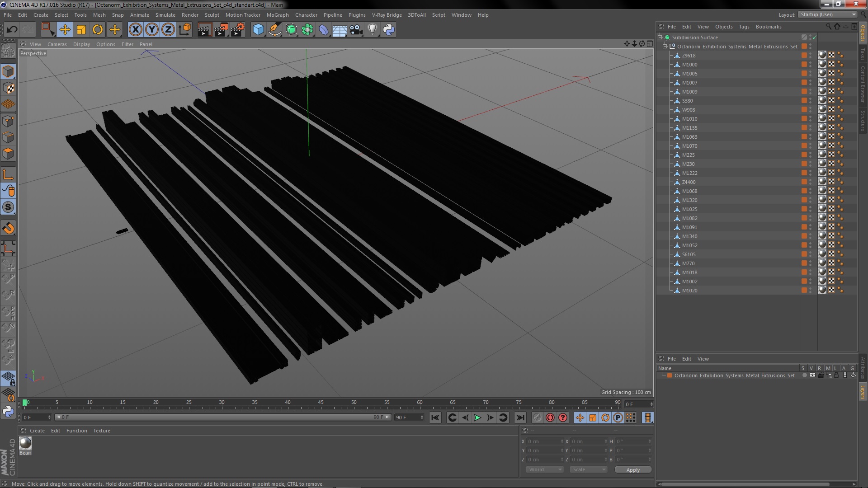
Task: Select the M1007 object
Action: [689, 83]
